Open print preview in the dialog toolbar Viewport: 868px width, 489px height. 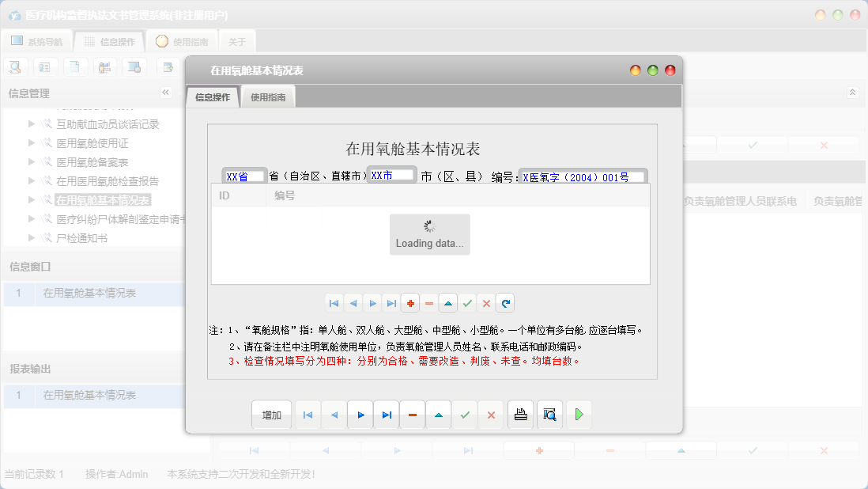549,415
